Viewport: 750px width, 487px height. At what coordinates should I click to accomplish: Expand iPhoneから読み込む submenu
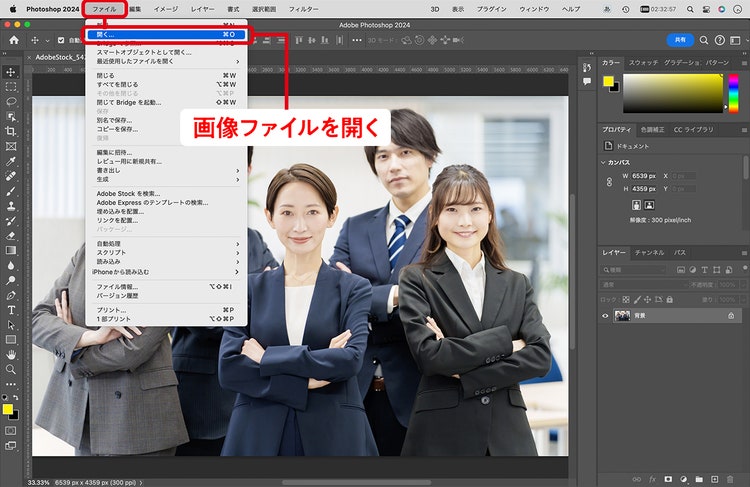tap(166, 272)
